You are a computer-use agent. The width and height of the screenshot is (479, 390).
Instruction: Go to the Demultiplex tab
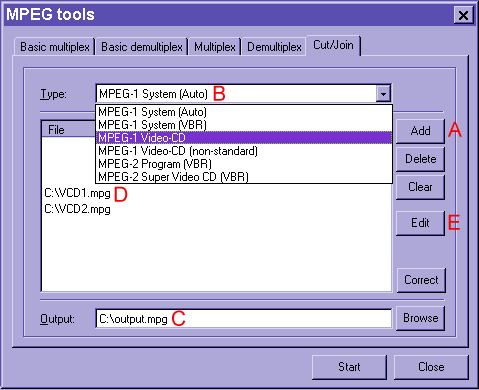(x=274, y=47)
